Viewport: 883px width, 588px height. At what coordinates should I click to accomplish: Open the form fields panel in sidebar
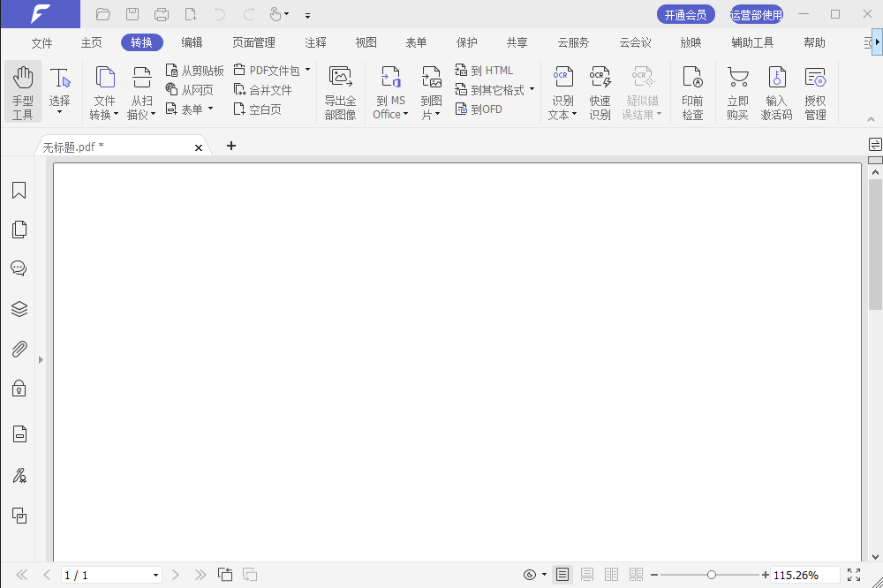tap(19, 433)
